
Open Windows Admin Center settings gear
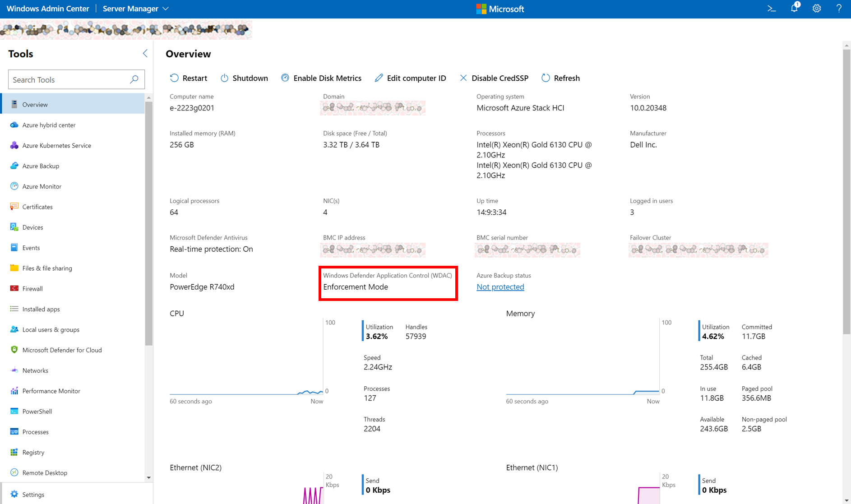tap(817, 9)
